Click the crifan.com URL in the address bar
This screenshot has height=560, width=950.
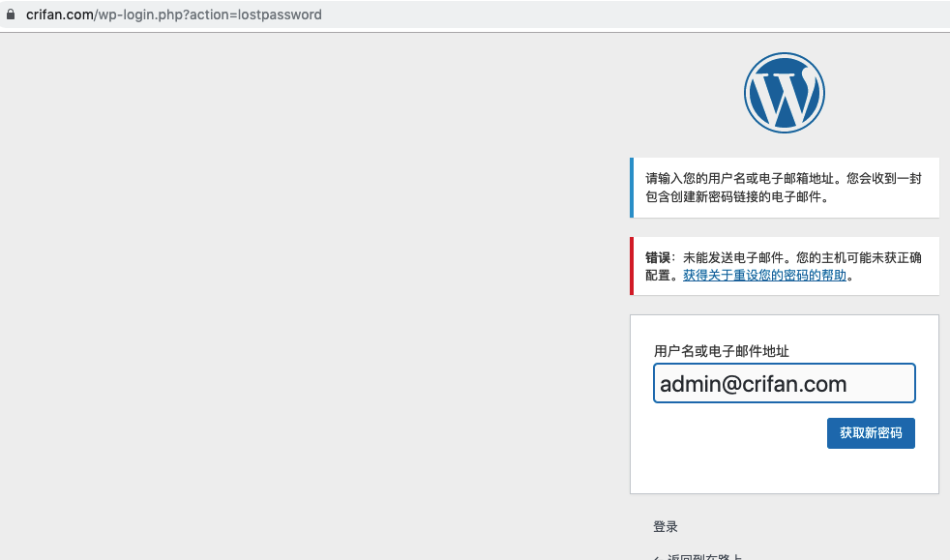point(174,15)
